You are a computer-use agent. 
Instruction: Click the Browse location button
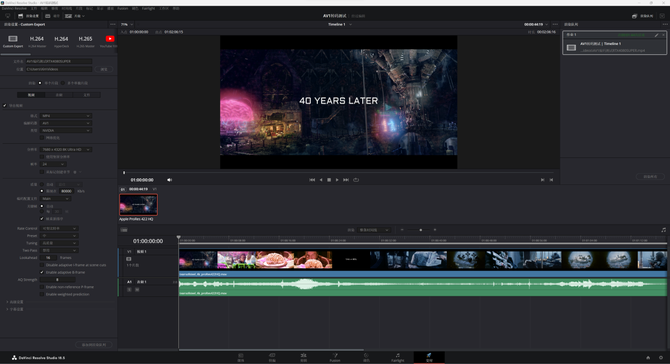(104, 69)
